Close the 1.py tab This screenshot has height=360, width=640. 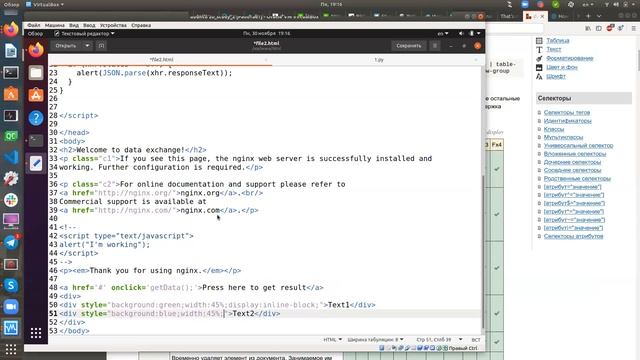click(476, 60)
